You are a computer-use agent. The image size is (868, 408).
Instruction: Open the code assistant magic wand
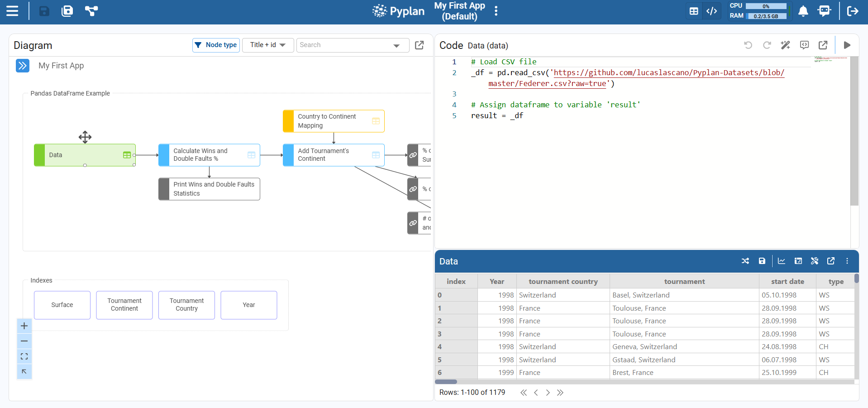pos(785,45)
